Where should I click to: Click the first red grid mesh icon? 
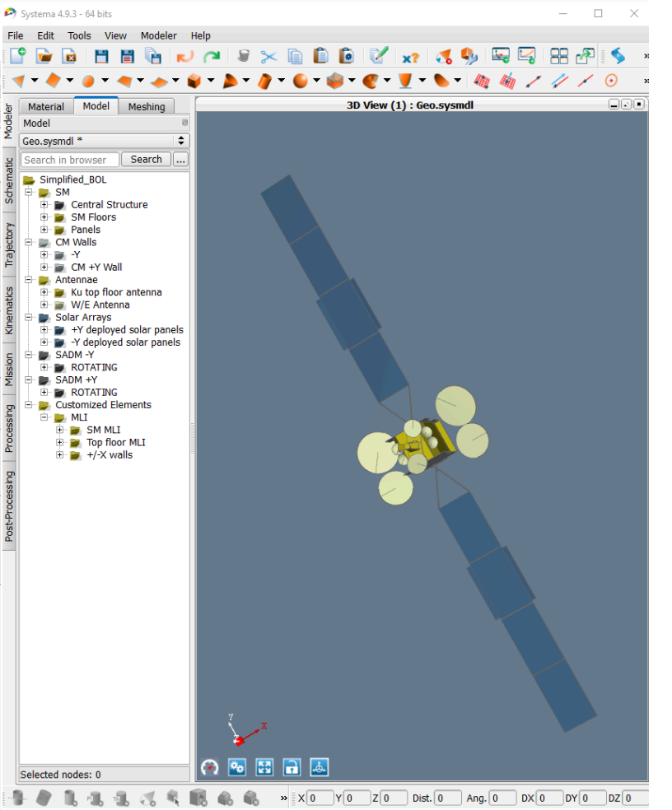pyautogui.click(x=482, y=81)
